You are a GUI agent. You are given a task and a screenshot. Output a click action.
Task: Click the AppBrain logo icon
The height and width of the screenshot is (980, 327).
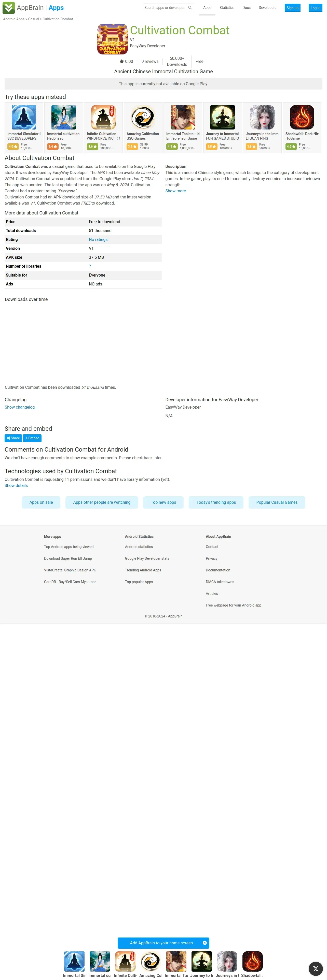(x=9, y=8)
